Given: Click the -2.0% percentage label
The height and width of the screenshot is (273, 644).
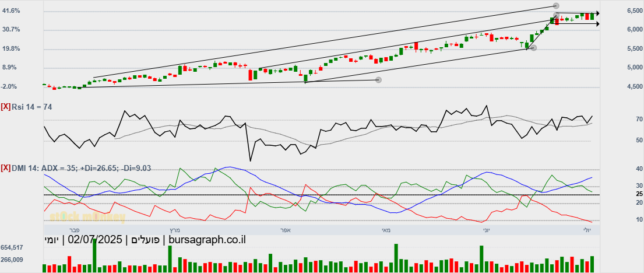Looking at the screenshot, I should (x=10, y=87).
